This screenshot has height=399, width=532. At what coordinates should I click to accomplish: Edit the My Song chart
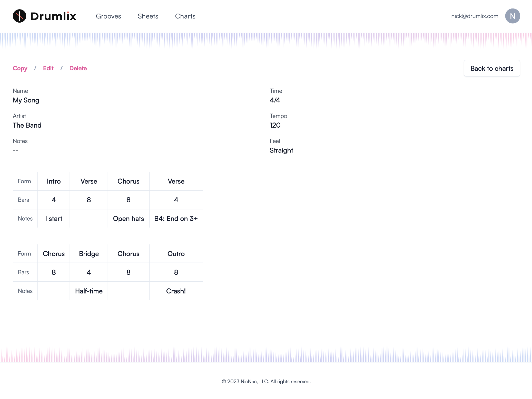coord(48,68)
